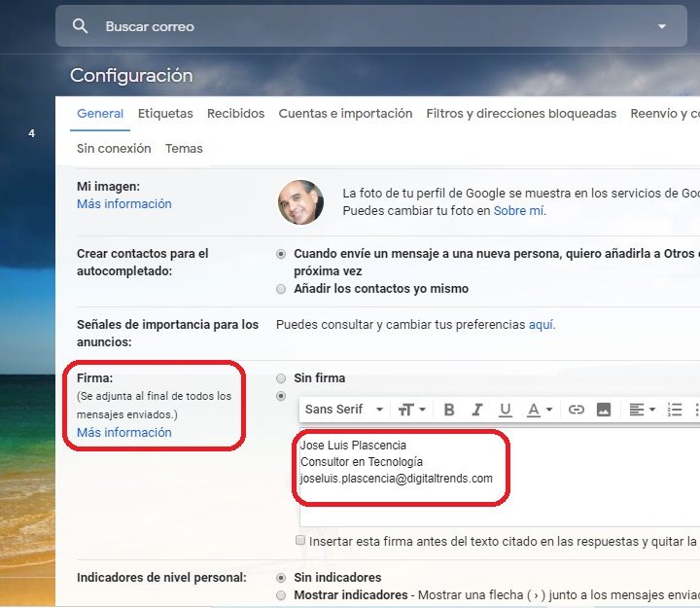This screenshot has height=608, width=700.
Task: Open Reenvío tab at right edge
Action: point(665,114)
